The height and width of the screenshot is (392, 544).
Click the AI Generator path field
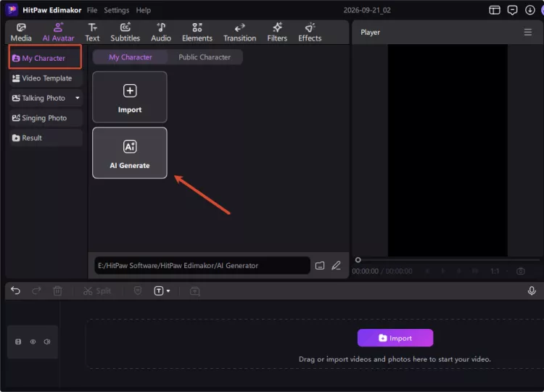coord(202,265)
